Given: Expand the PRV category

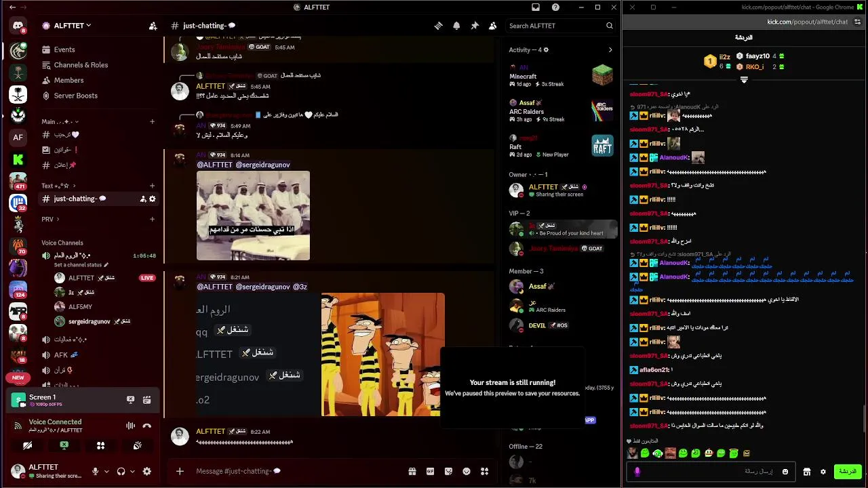Looking at the screenshot, I should 50,220.
